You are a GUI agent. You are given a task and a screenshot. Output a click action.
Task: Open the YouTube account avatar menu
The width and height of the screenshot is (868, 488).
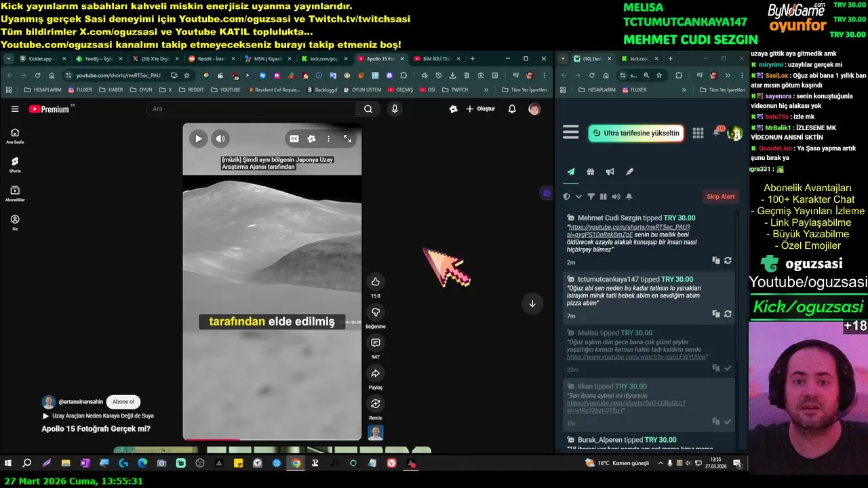pos(534,109)
